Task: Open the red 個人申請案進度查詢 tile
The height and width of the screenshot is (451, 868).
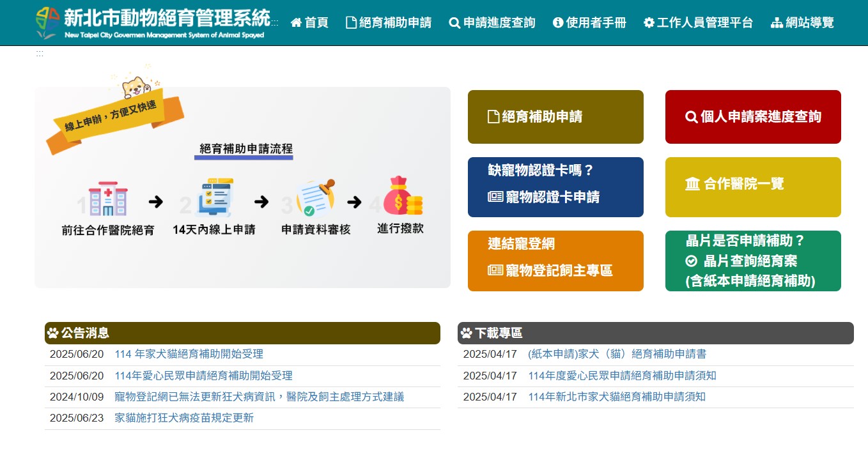Action: coord(753,117)
